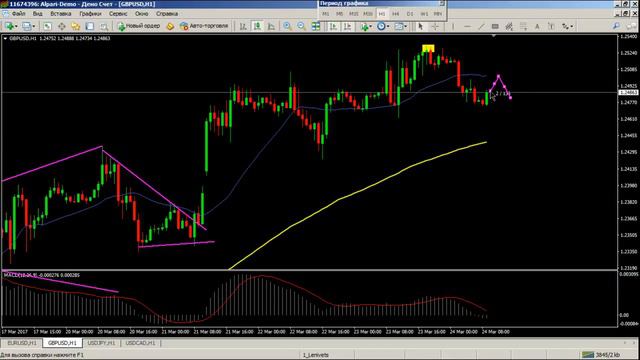The image size is (640, 360).
Task: Click the Новый ордер button
Action: 139,26
